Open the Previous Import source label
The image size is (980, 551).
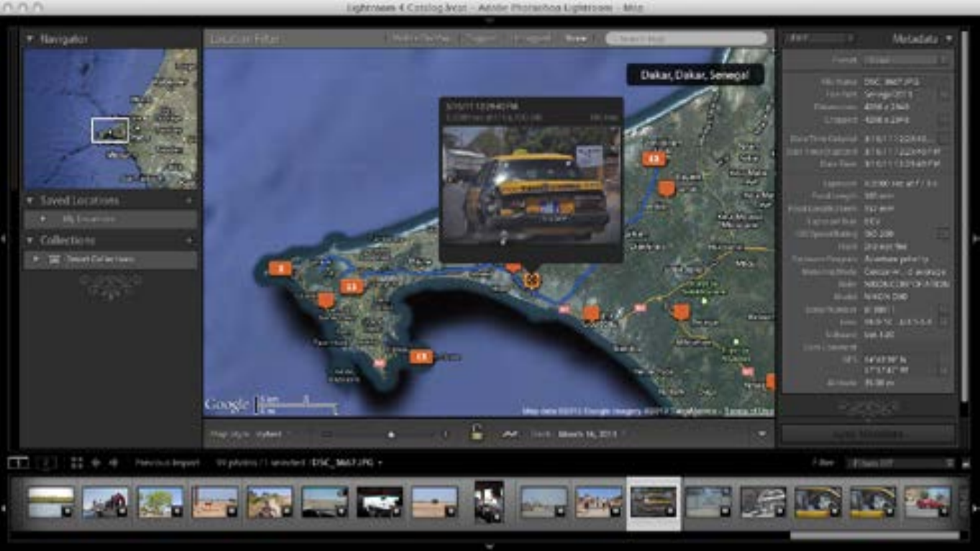point(168,463)
